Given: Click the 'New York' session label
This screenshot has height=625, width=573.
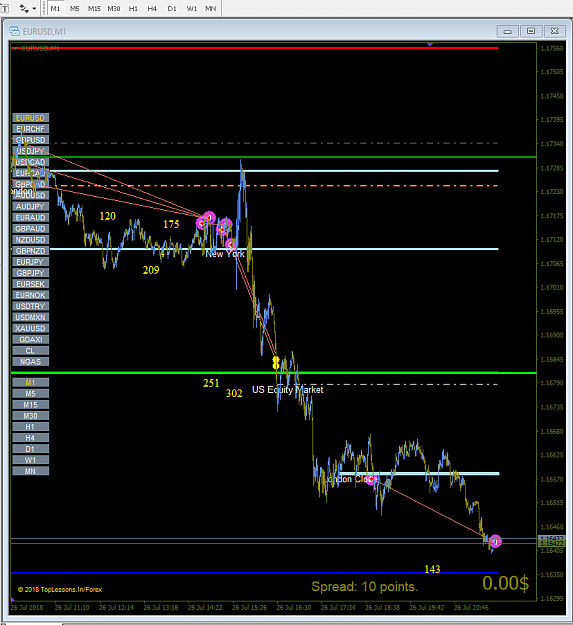Looking at the screenshot, I should tap(225, 254).
